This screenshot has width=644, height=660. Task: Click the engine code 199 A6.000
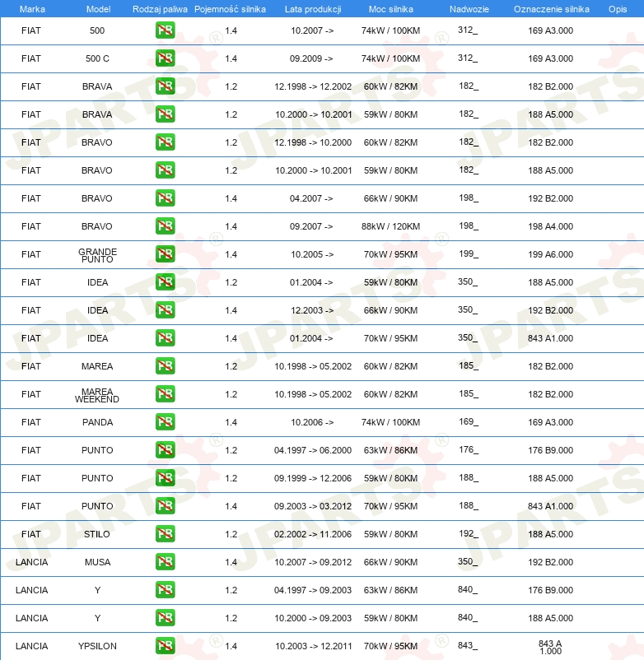pos(550,254)
